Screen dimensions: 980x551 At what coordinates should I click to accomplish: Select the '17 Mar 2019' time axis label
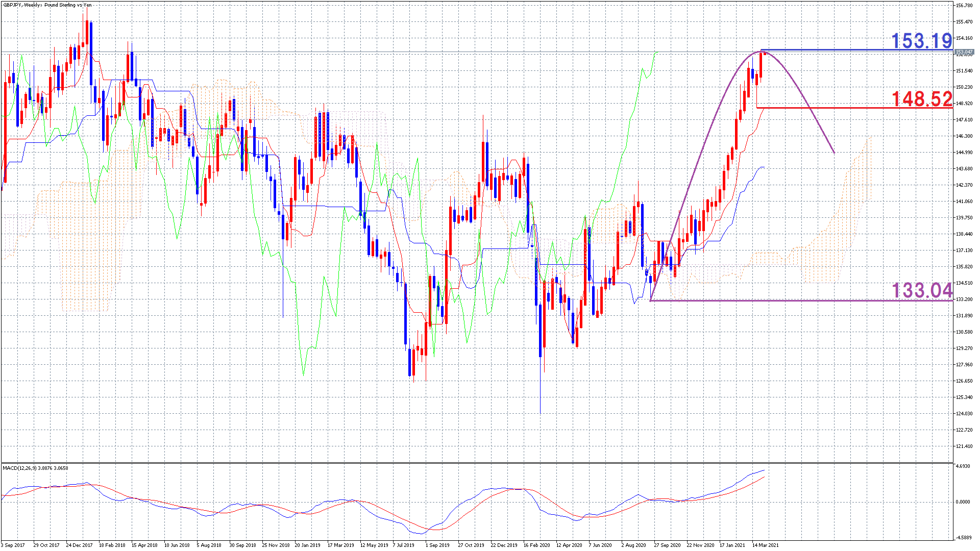click(340, 545)
